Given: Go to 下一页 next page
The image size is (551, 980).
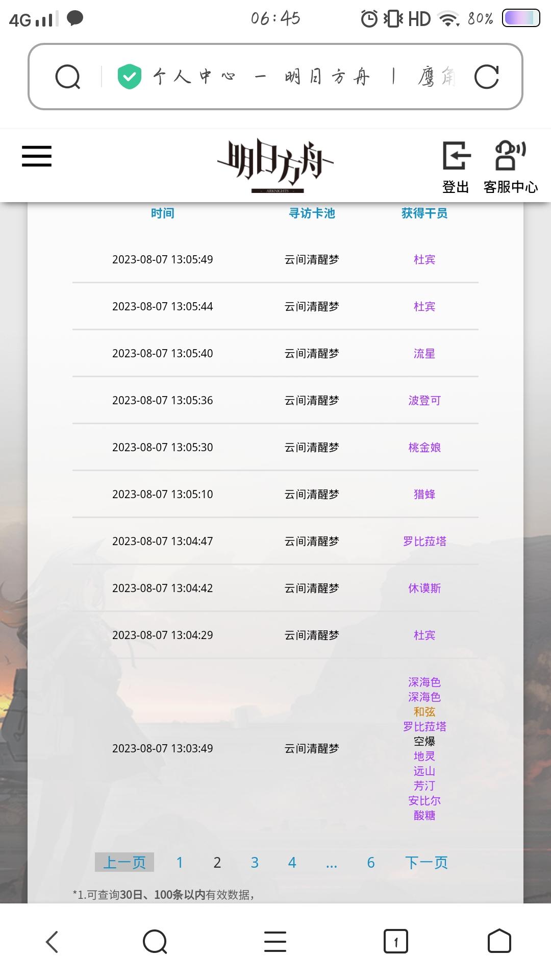Looking at the screenshot, I should click(427, 863).
